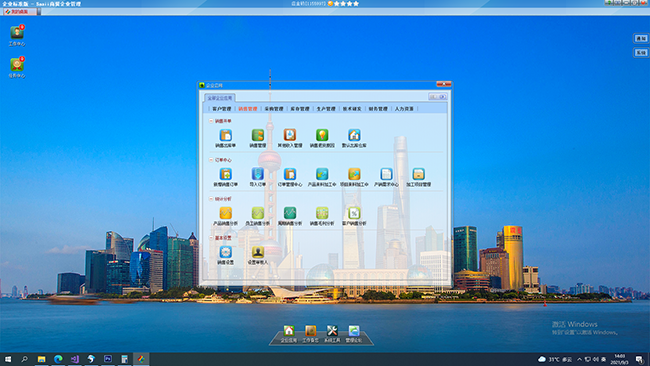Collapse the 统计分析 section
Screen dimensions: 650x366
(211, 199)
